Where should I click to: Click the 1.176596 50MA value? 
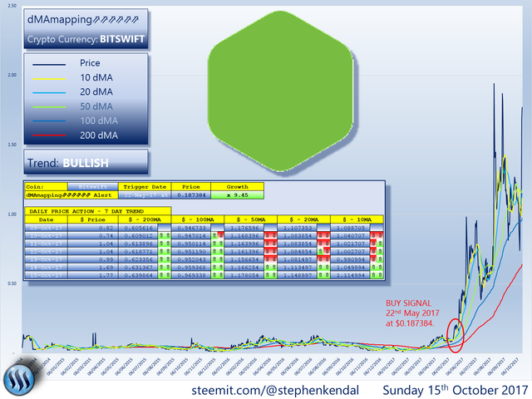[x=244, y=228]
